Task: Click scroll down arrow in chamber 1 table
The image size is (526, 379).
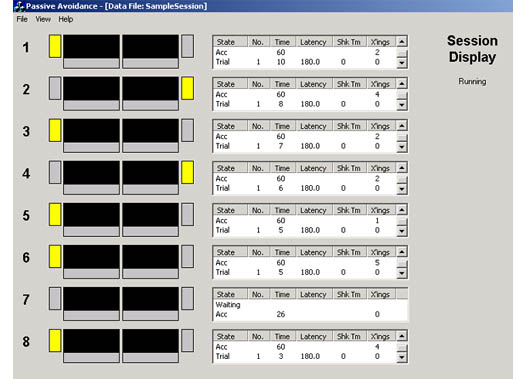Action: 402,63
